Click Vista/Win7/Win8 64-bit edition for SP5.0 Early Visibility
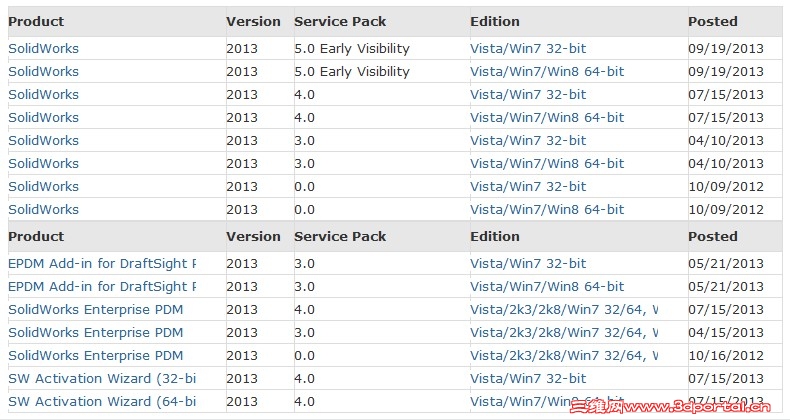 (546, 72)
